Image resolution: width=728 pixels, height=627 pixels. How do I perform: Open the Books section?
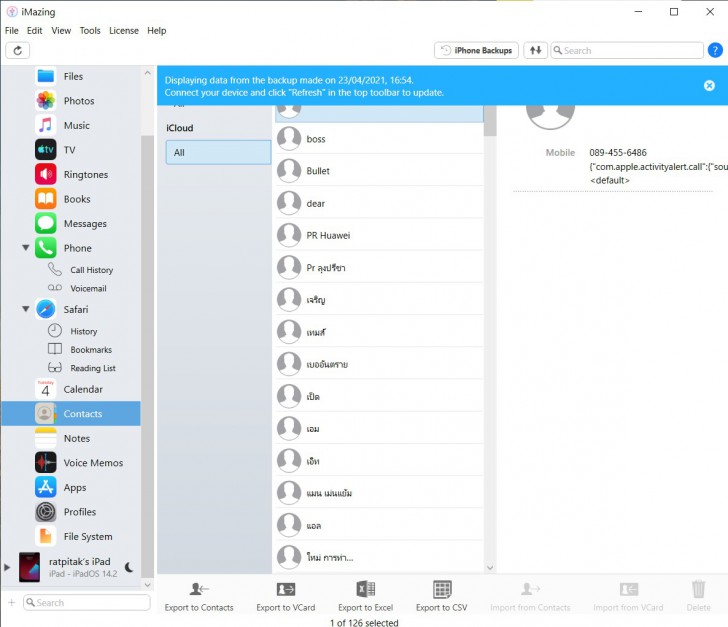46,199
